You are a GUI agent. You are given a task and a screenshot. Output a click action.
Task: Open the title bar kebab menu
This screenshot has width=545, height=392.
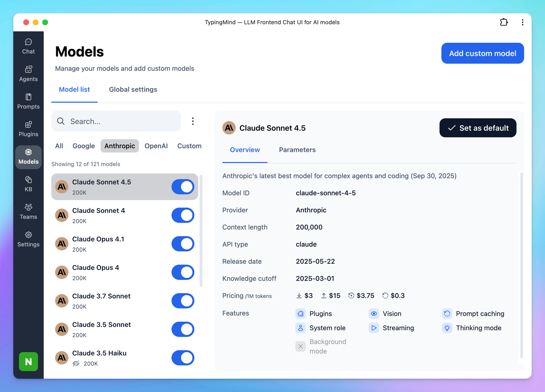(522, 22)
